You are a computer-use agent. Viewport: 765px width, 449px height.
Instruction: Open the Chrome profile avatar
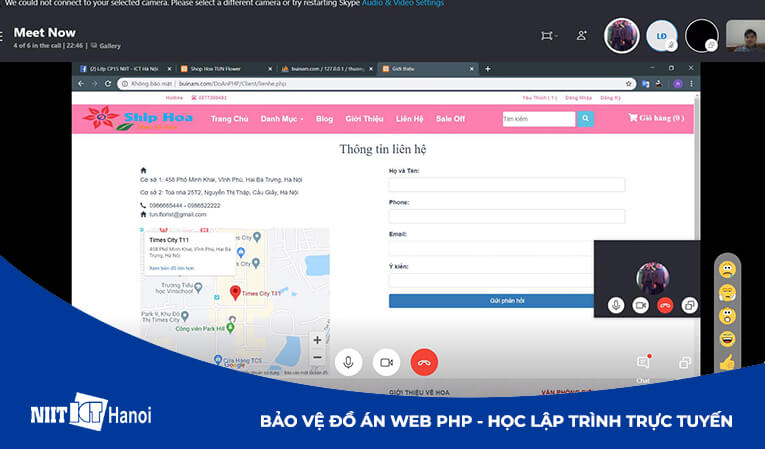pos(678,84)
